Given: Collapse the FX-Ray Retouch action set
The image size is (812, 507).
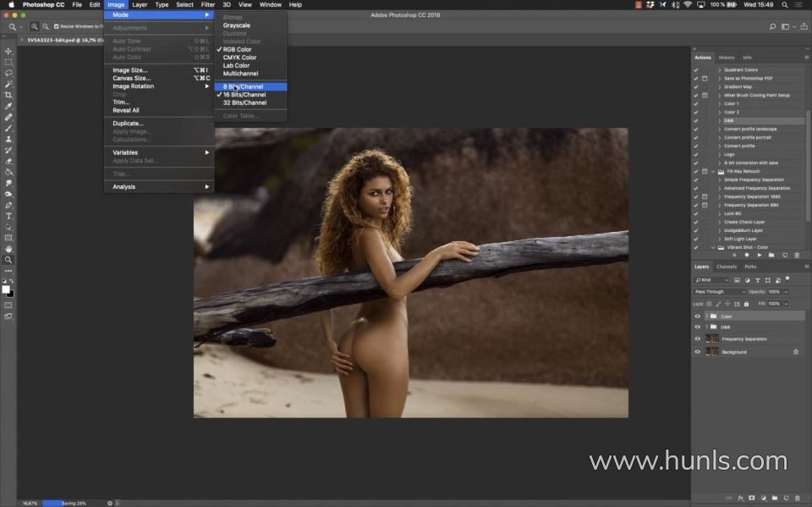Looking at the screenshot, I should click(x=712, y=172).
